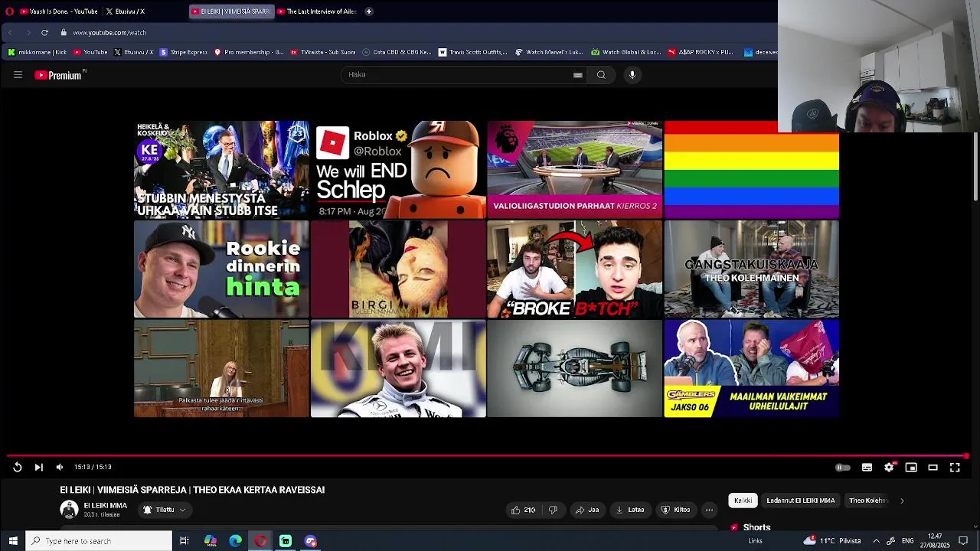Mute the video volume
Viewport: 980px width, 551px height.
tap(59, 467)
